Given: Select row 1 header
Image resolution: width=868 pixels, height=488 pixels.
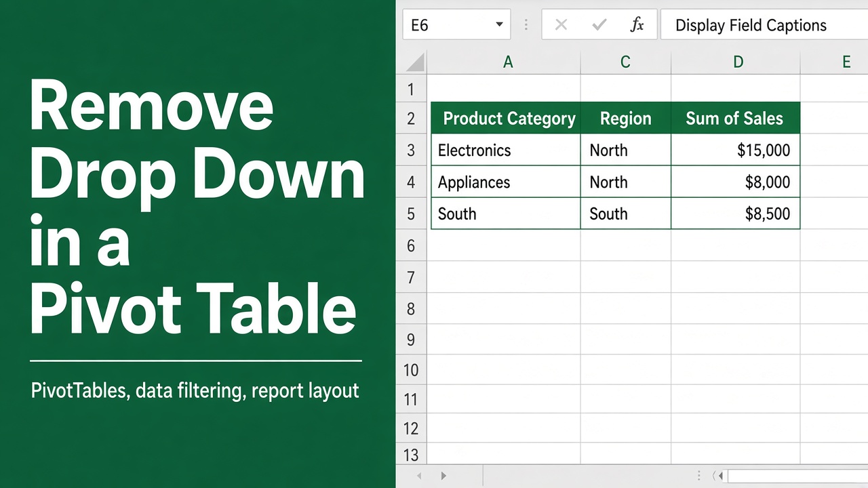Looking at the screenshot, I should point(411,89).
